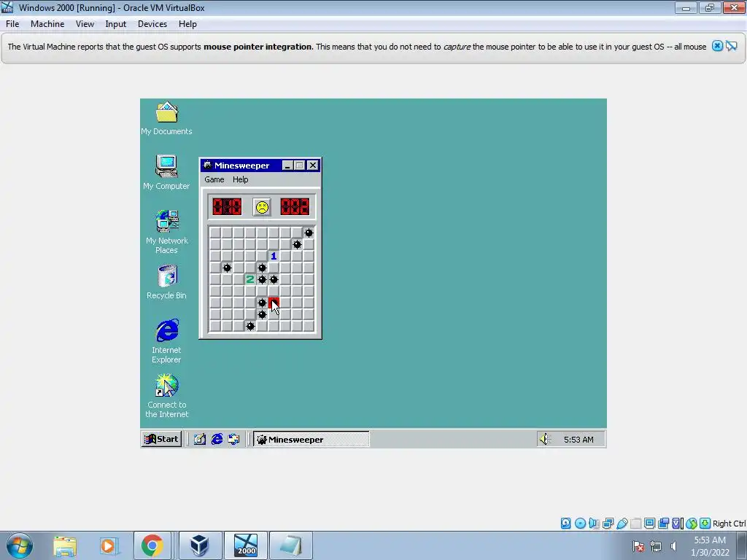Image resolution: width=747 pixels, height=560 pixels.
Task: Click the revealed green number 2 cell
Action: 250,279
